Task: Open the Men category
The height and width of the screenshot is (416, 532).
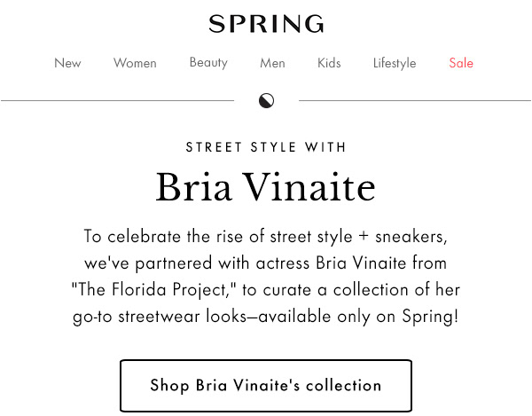Action: coord(272,63)
